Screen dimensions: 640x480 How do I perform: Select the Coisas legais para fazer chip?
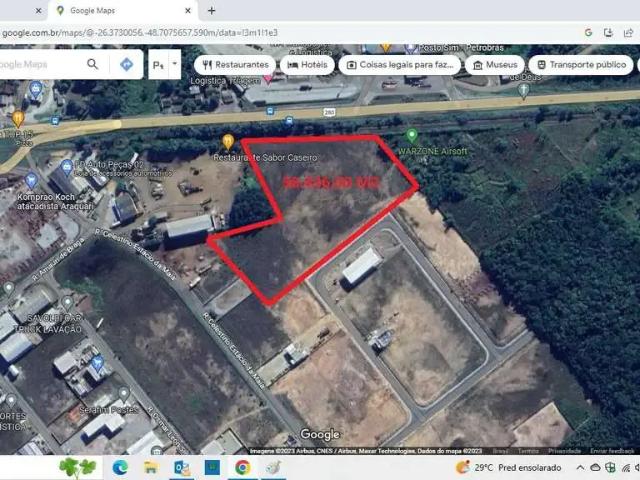(400, 65)
